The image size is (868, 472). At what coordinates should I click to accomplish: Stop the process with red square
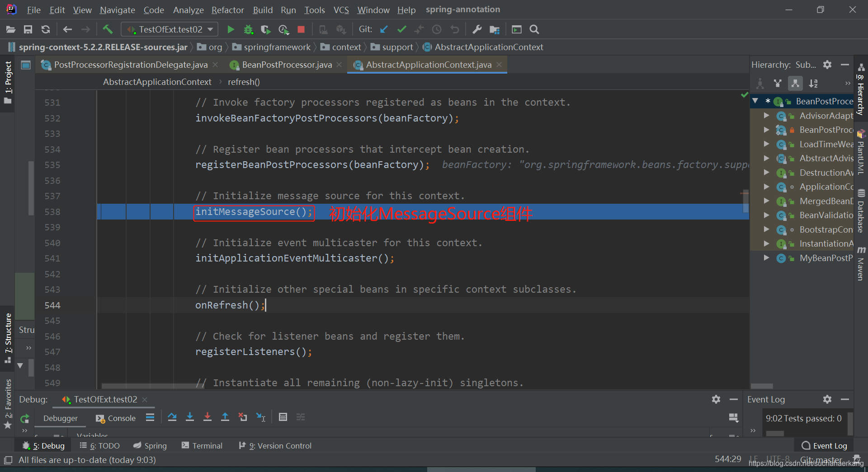[301, 29]
